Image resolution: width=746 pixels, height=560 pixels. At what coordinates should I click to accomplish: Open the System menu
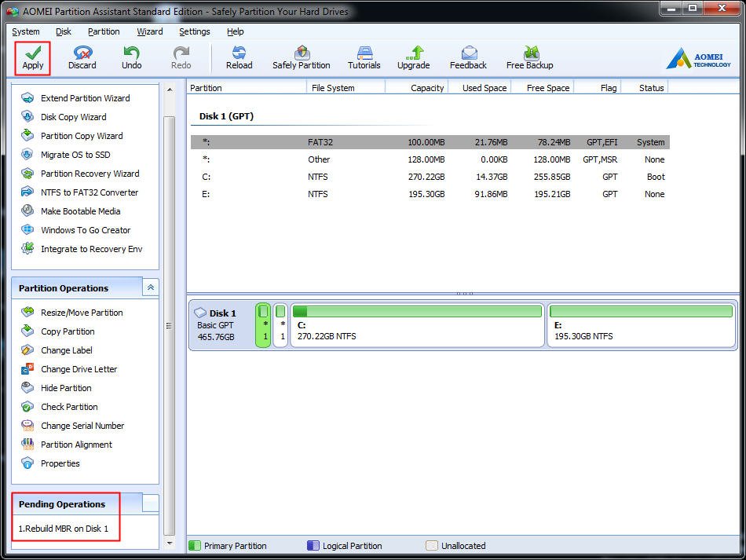pyautogui.click(x=26, y=31)
